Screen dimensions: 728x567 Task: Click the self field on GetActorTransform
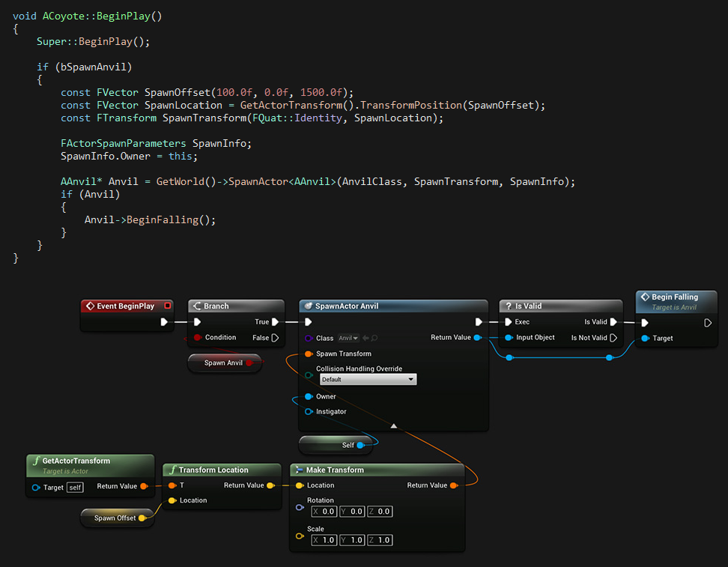click(75, 488)
